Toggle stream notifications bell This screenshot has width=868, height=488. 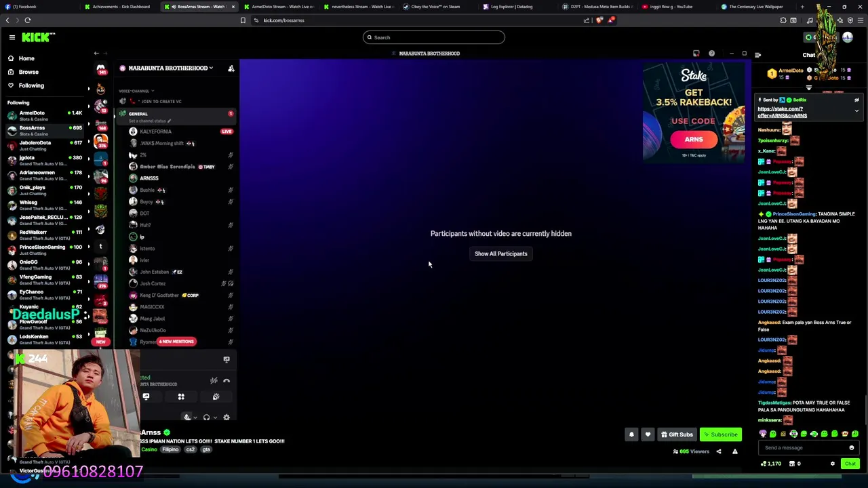(x=631, y=434)
